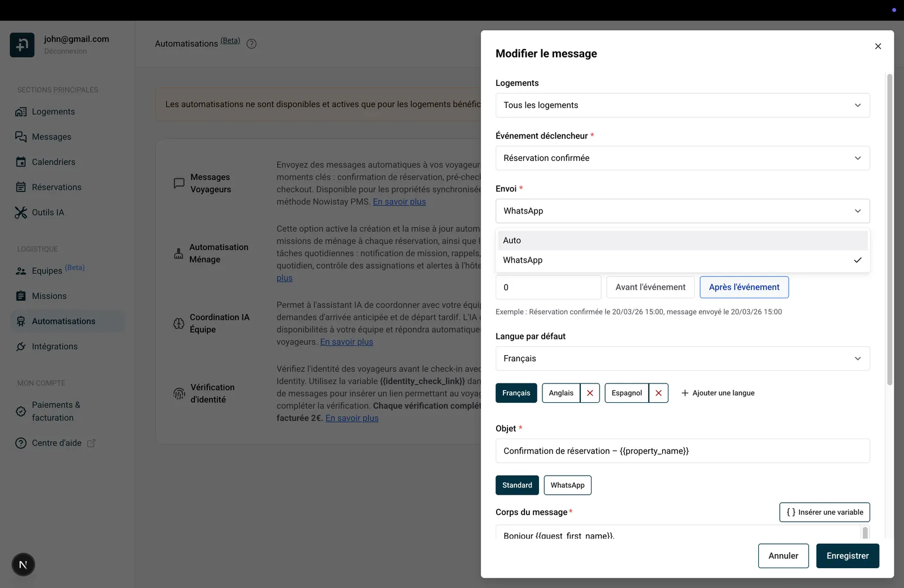Open the Next.js N badge icon
The height and width of the screenshot is (588, 904).
(x=23, y=564)
